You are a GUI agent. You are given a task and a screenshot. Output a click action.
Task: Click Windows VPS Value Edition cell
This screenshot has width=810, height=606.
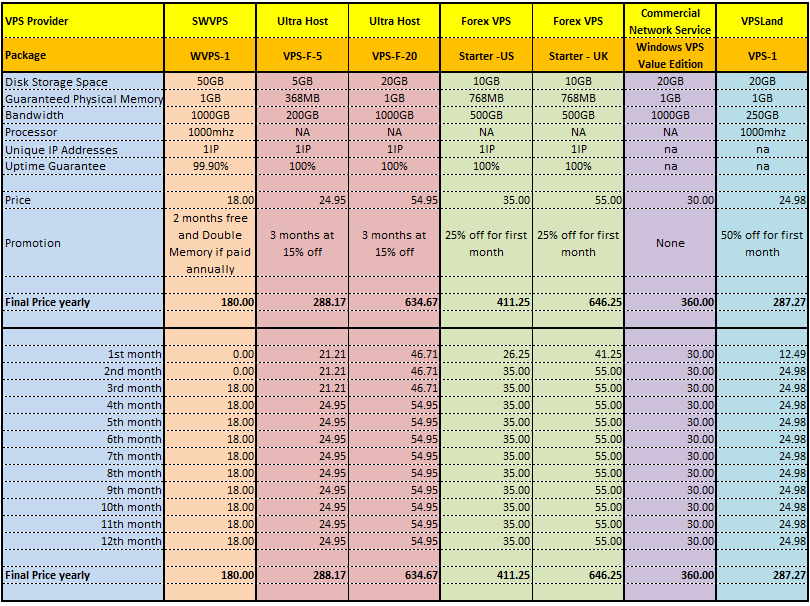click(x=670, y=55)
